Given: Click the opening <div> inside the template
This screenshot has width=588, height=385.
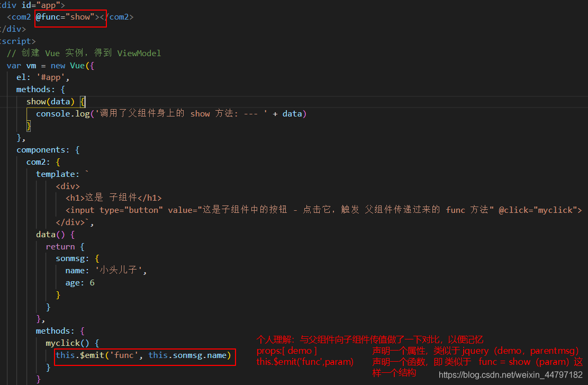Looking at the screenshot, I should click(x=68, y=186).
